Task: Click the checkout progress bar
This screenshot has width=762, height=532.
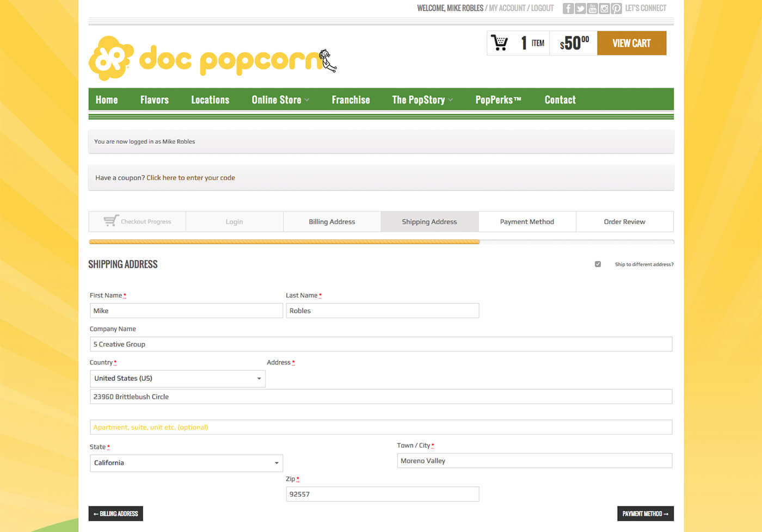Action: point(381,242)
